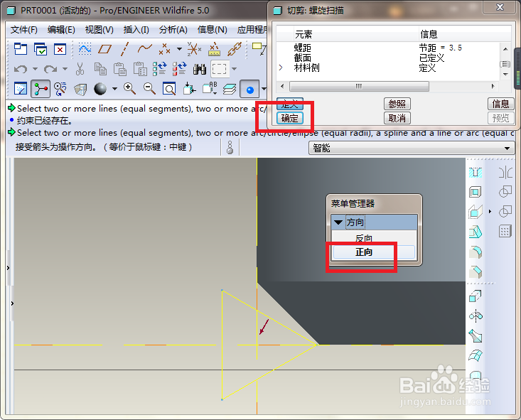Open the Find binoculars tool
521x420 pixels.
(199, 69)
